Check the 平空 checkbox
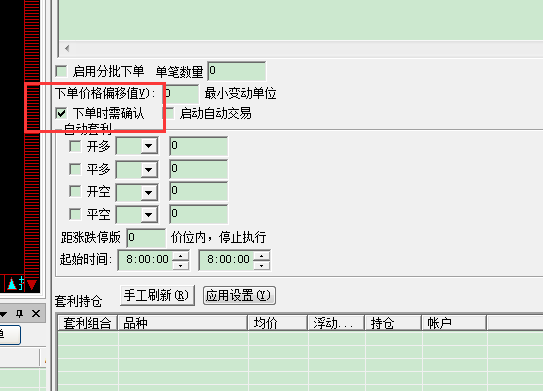 pos(75,214)
